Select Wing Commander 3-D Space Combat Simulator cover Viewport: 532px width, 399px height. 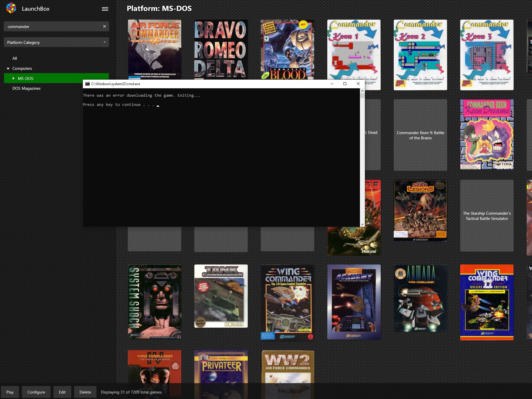click(287, 302)
